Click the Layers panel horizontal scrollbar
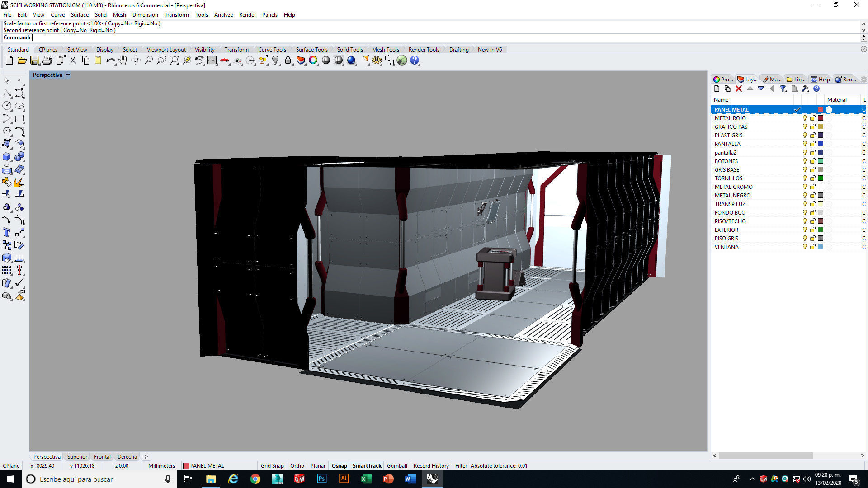Viewport: 868px width, 488px height. tap(766, 456)
